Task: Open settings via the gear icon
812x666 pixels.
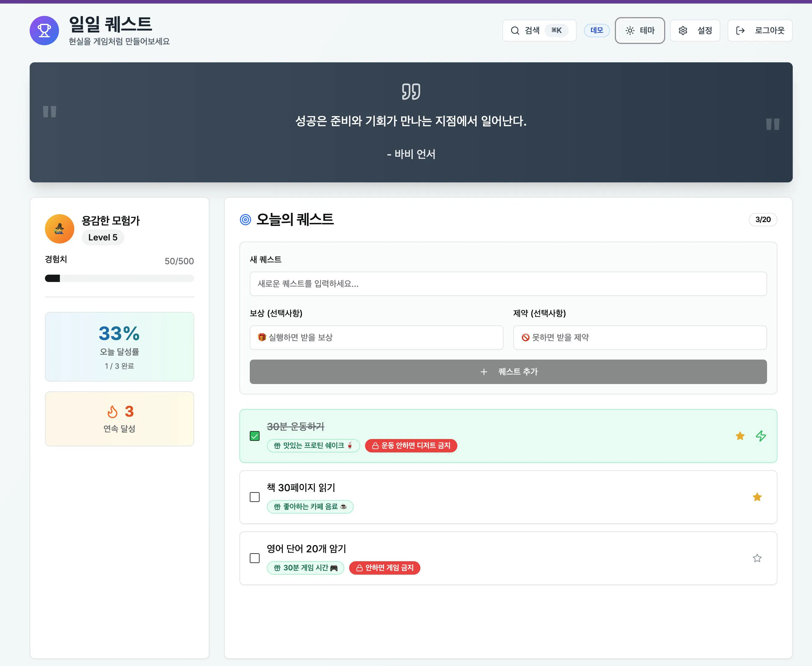Action: (x=683, y=31)
